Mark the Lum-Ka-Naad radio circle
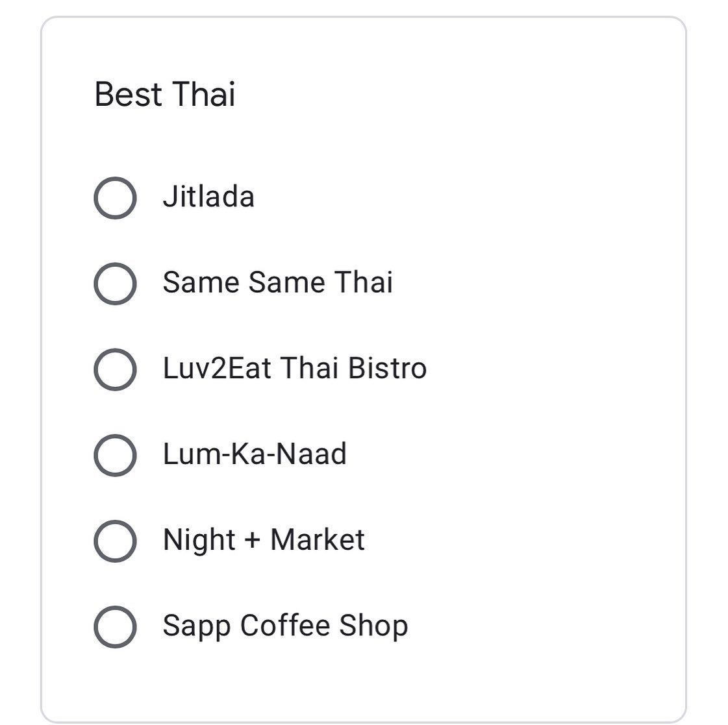The image size is (728, 725). point(115,454)
